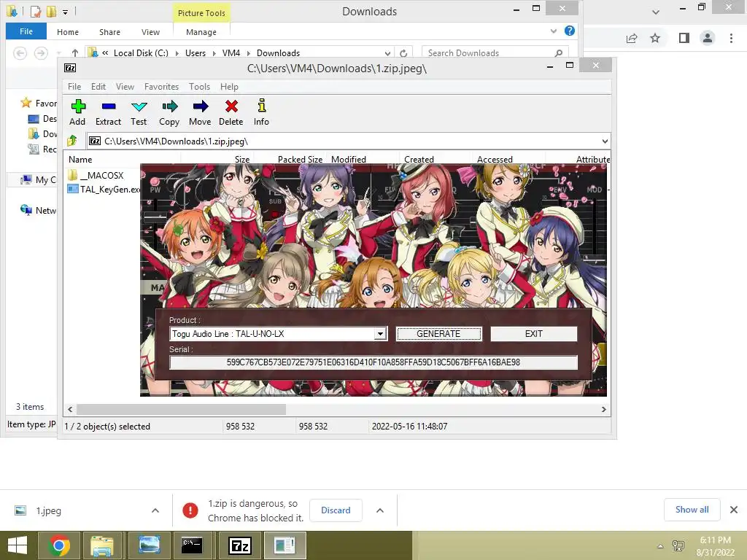
Task: Click the Serial output field
Action: click(x=373, y=362)
